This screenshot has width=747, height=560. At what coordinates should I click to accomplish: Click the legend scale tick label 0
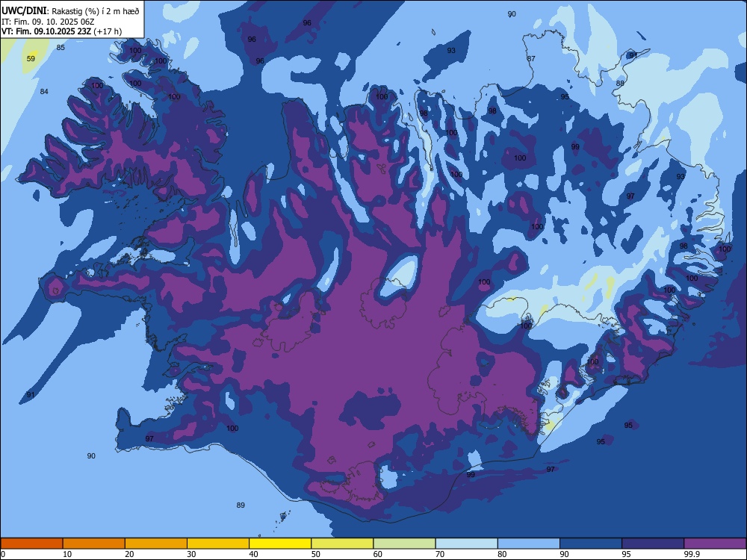coord(3,554)
